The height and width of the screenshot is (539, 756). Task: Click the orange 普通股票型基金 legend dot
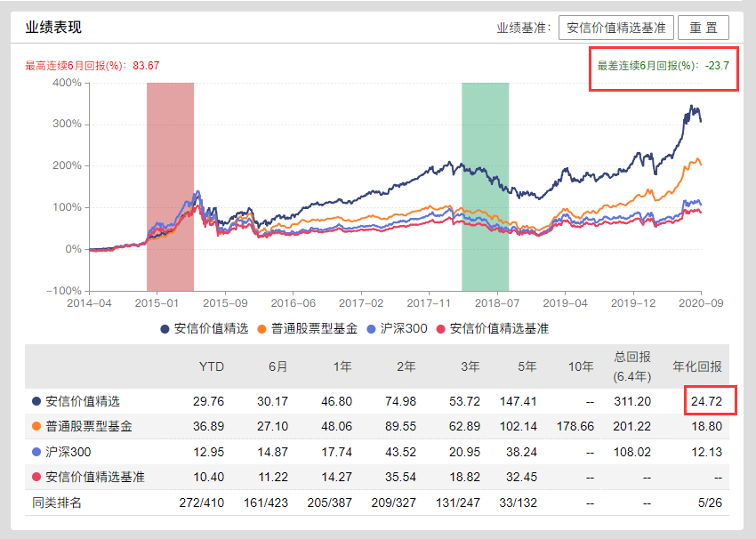261,329
